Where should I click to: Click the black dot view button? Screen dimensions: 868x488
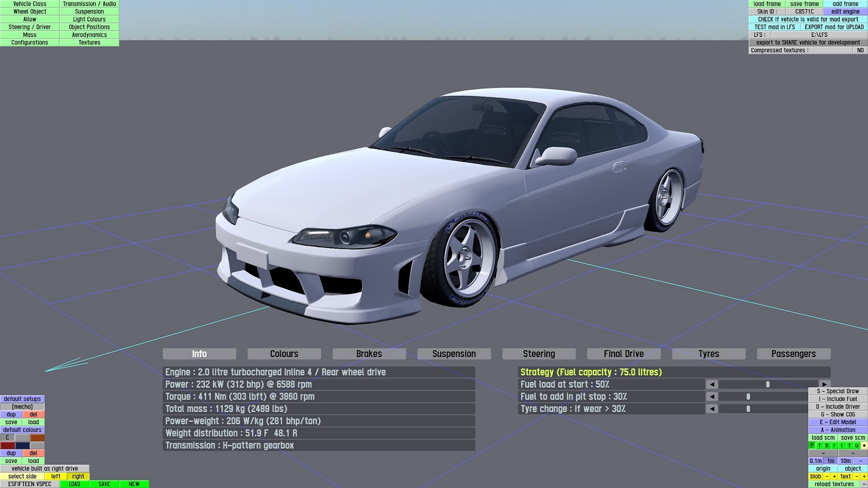click(864, 446)
